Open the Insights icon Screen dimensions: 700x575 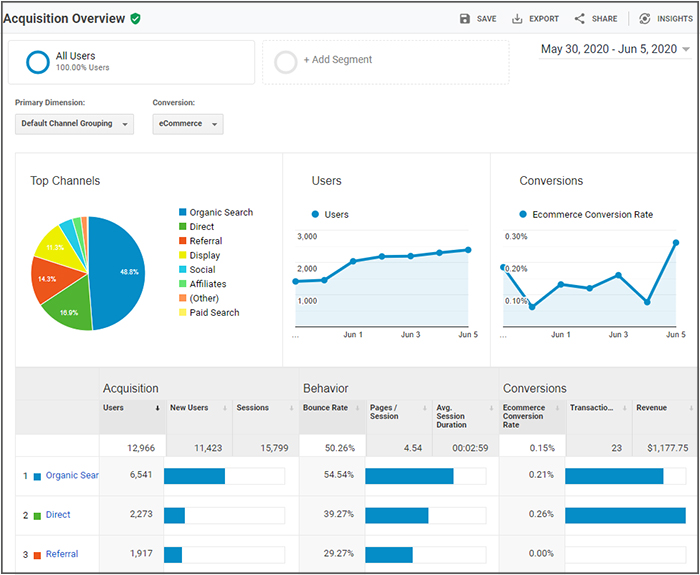[x=645, y=19]
